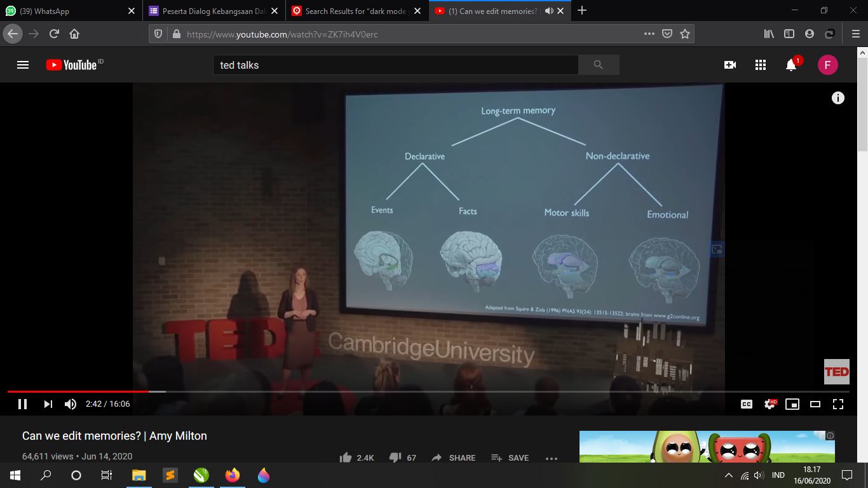Mute audio on the YouTube tab
This screenshot has height=488, width=868.
[x=549, y=11]
